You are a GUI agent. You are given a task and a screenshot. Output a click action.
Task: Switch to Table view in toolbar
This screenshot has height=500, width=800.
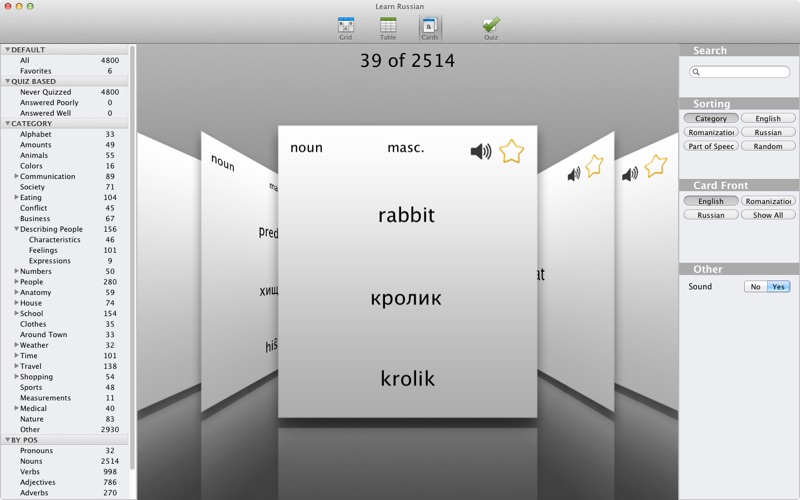click(388, 28)
